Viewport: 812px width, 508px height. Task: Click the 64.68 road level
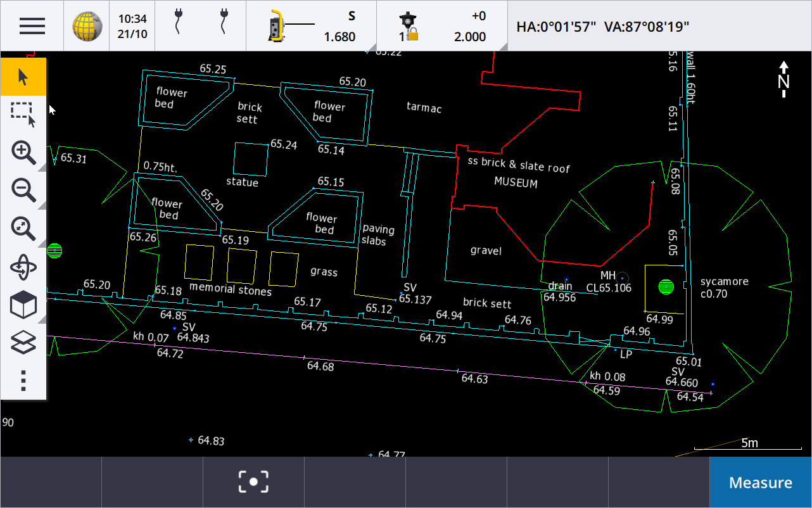320,366
